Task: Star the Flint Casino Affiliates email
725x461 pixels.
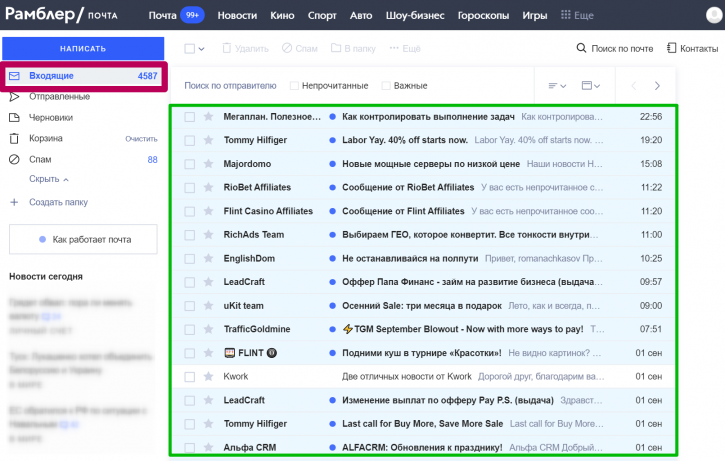Action: 209,211
